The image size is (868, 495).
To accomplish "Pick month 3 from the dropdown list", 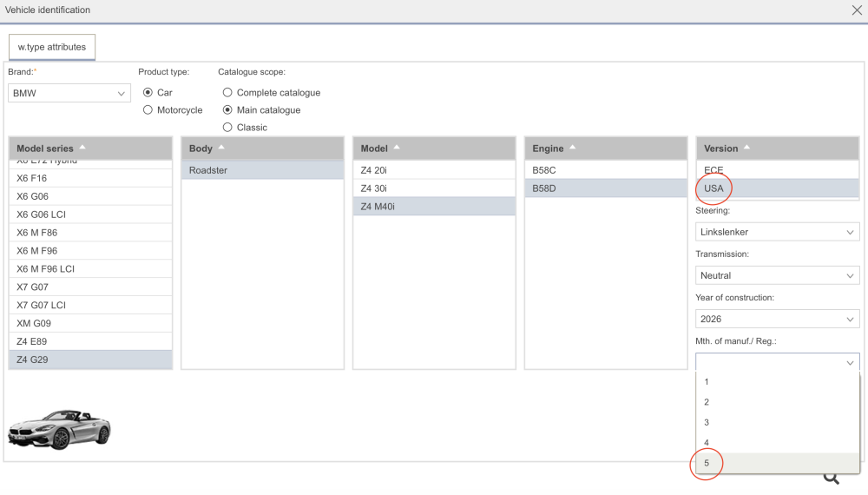I will click(777, 422).
